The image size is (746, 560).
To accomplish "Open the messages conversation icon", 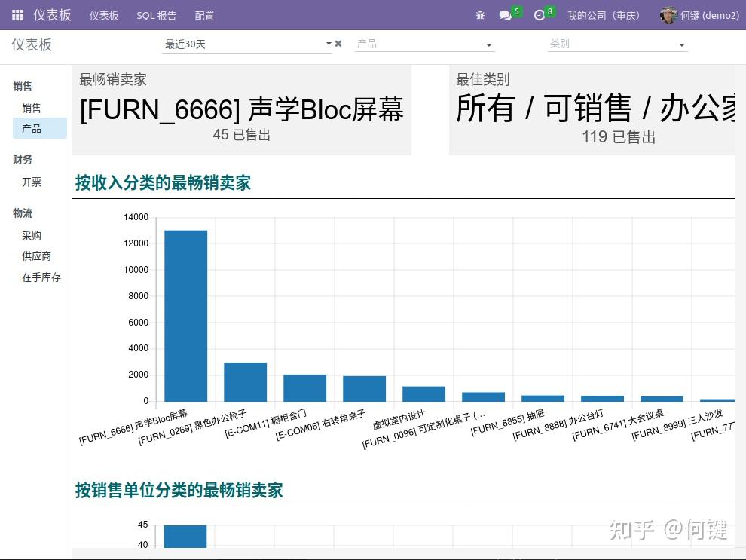I will 505,15.
